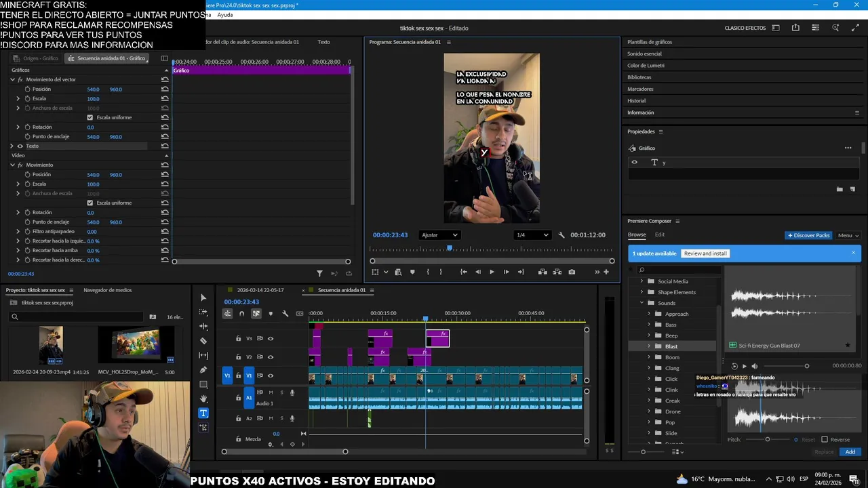Open the Color de Lumetri panel

point(646,66)
